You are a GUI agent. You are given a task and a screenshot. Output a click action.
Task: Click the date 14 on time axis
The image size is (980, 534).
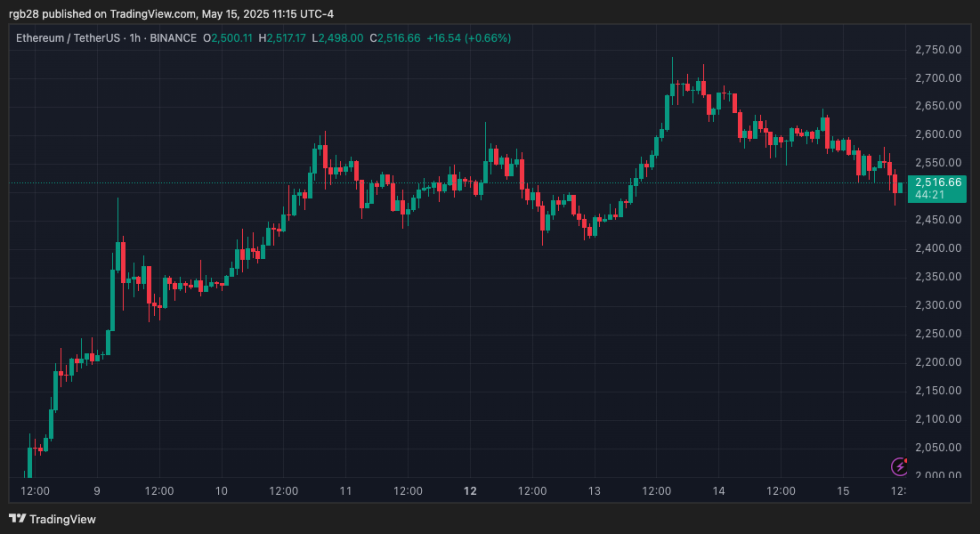(x=718, y=491)
